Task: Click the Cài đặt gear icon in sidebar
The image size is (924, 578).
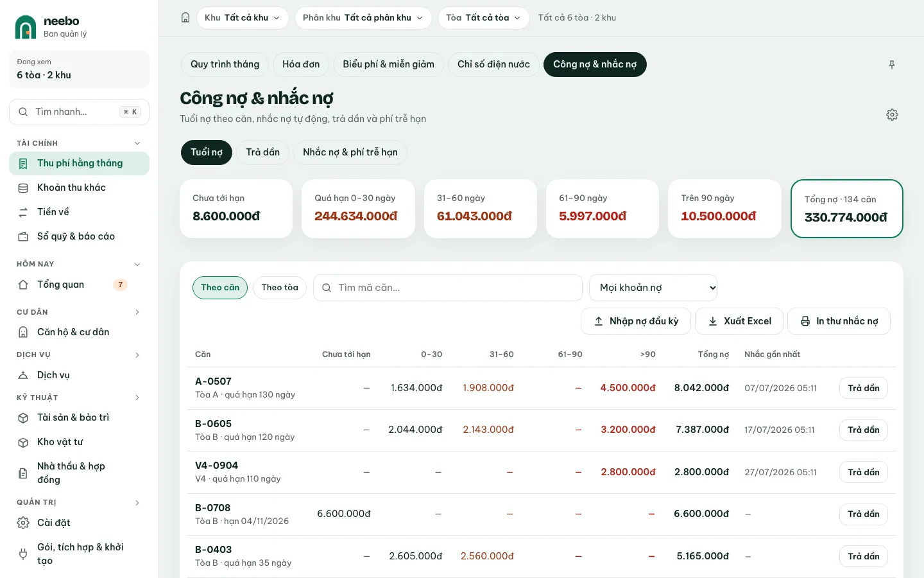Action: (23, 523)
